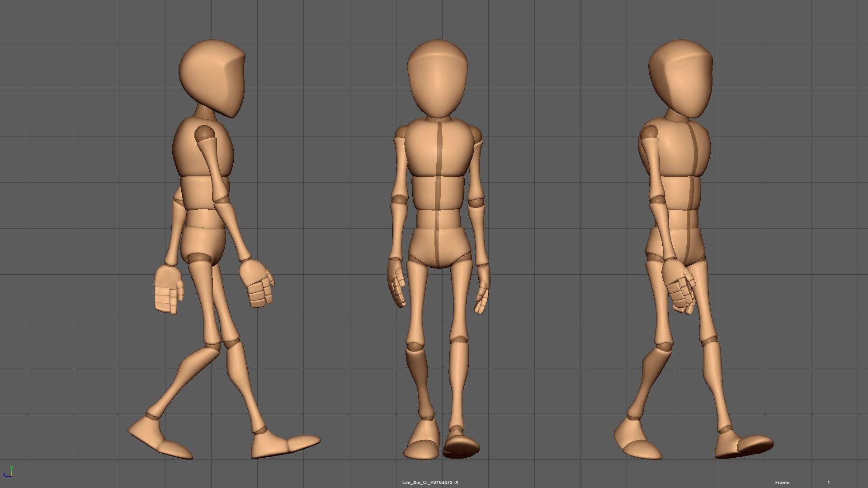Click the green Y axis on the view gizmo
The height and width of the screenshot is (488, 868).
(11, 468)
